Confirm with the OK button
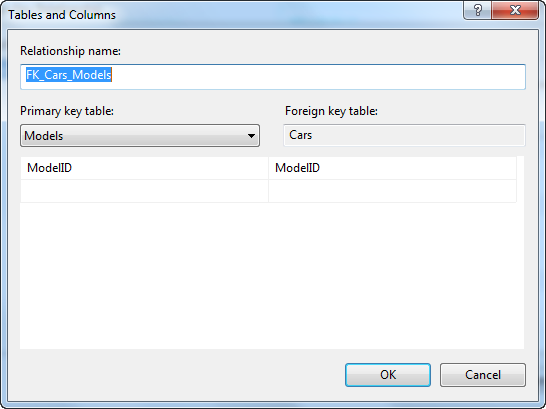The width and height of the screenshot is (546, 409). point(388,375)
